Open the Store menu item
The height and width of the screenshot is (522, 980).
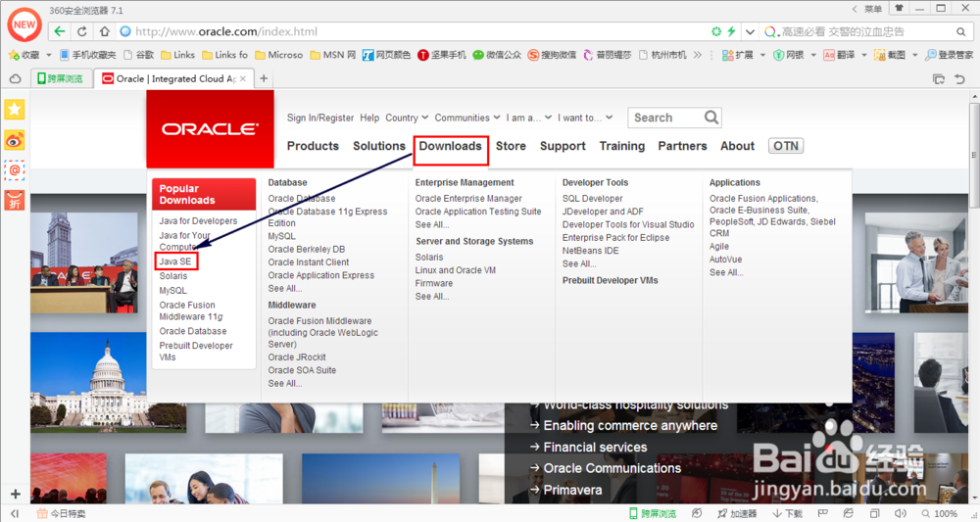click(x=511, y=146)
